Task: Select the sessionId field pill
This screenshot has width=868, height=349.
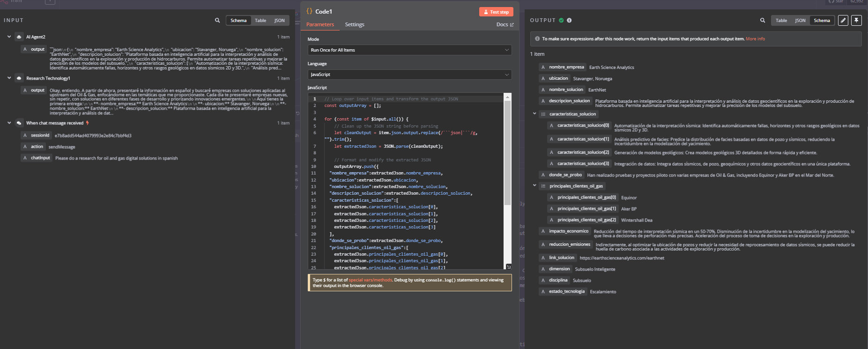Action: tap(36, 135)
